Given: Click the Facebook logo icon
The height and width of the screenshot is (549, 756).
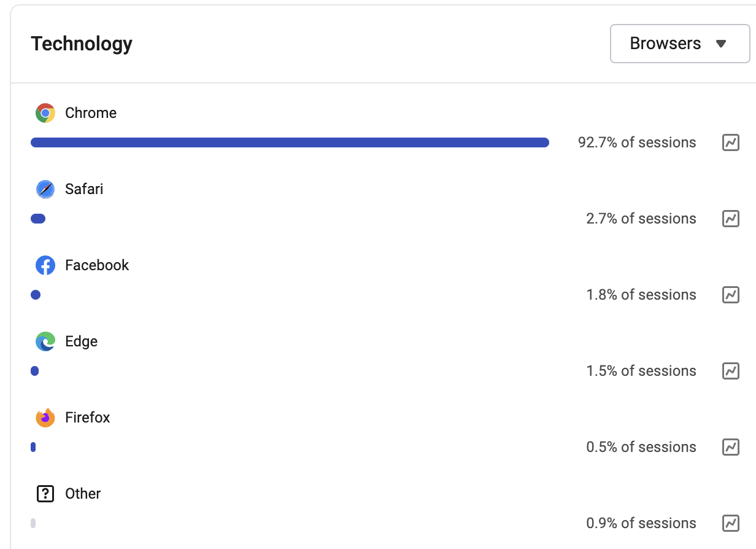Looking at the screenshot, I should pos(45,265).
